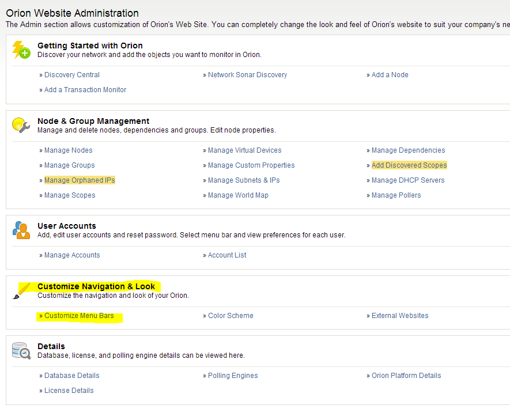The width and height of the screenshot is (510, 420).
Task: View Database Details
Action: coord(72,376)
